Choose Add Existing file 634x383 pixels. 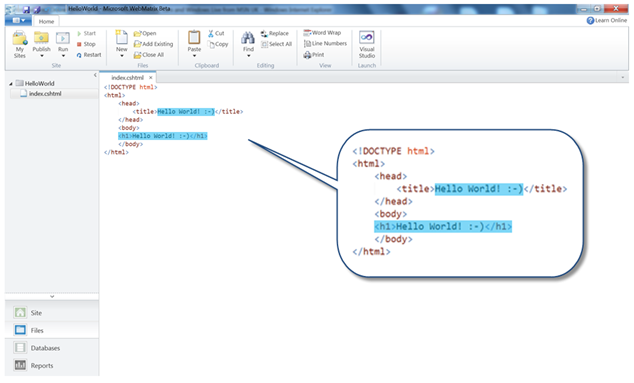(154, 44)
